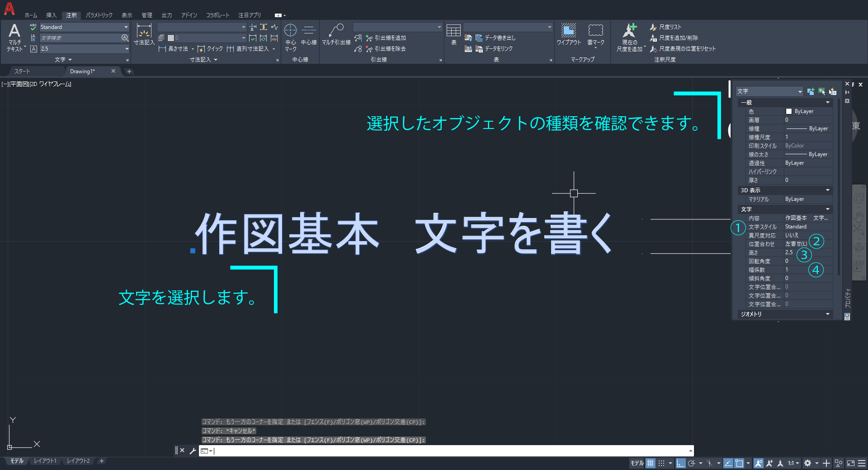Toggle object snap in status bar

tap(739, 463)
